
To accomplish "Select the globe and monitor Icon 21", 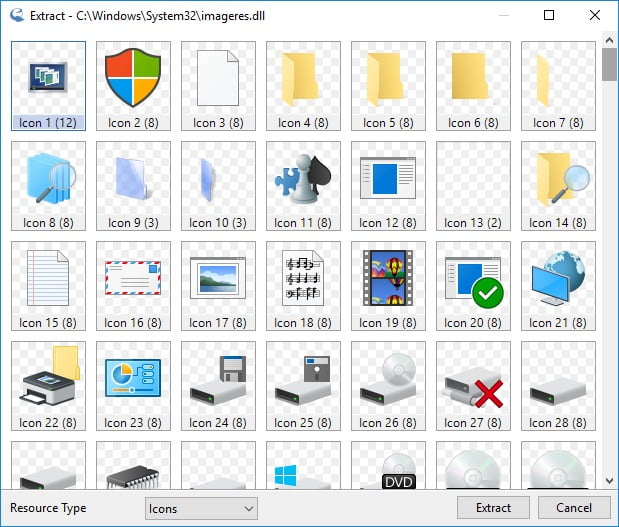I will pos(558,286).
